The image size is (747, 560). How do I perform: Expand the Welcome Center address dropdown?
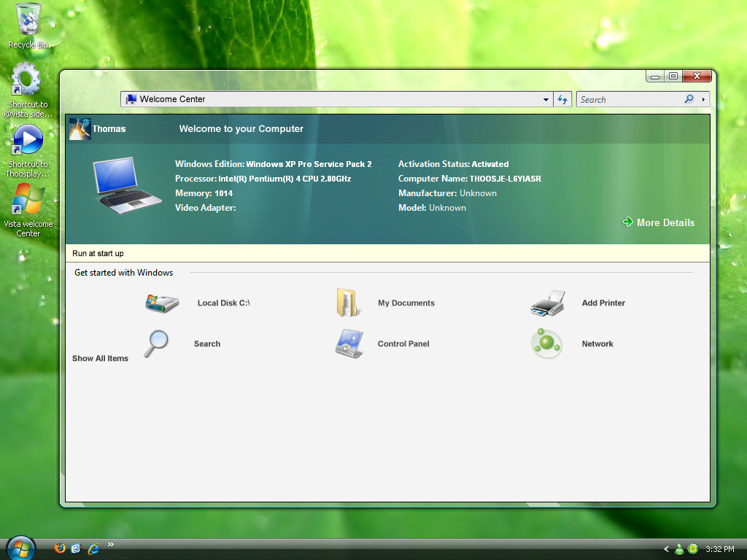546,99
